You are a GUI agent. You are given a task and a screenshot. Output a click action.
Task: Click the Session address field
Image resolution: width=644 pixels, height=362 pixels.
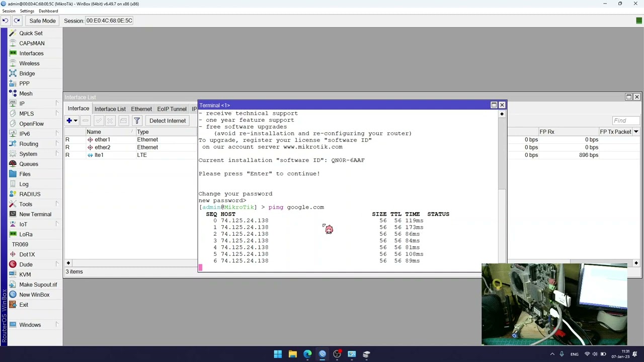coord(109,21)
